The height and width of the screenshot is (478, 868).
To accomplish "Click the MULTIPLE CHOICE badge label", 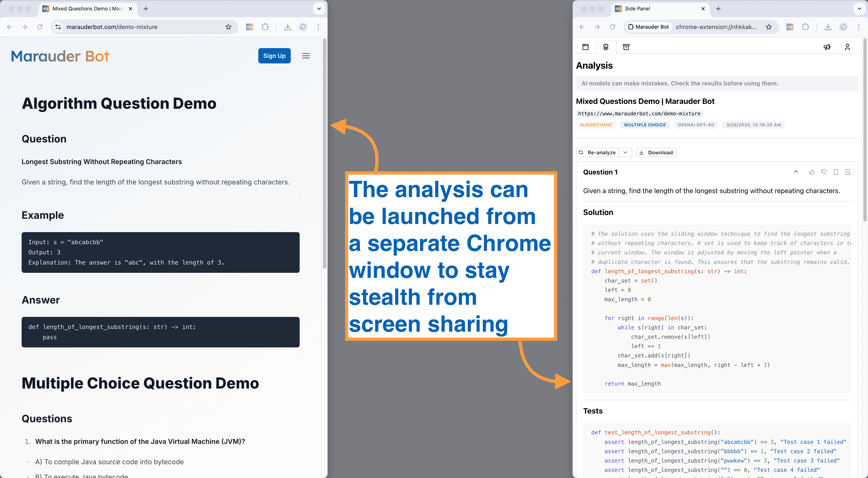I will tap(645, 125).
